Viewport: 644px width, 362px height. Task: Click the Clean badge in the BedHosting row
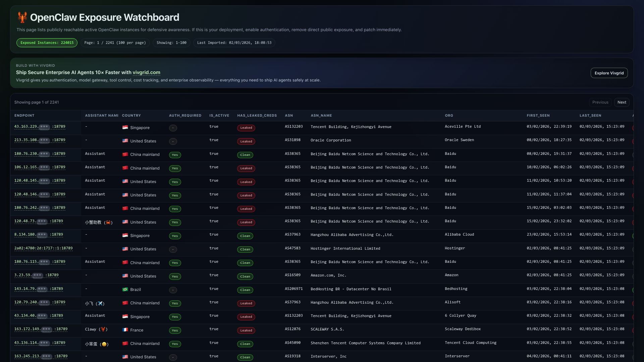click(245, 290)
